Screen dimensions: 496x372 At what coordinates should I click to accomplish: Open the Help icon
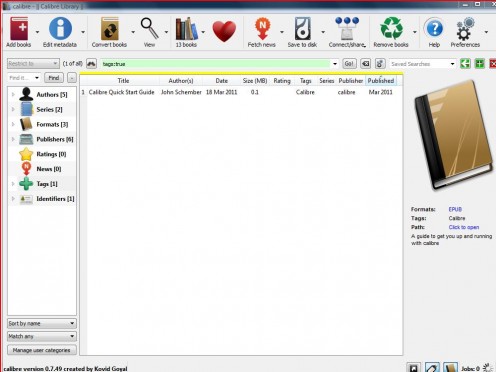pos(434,29)
